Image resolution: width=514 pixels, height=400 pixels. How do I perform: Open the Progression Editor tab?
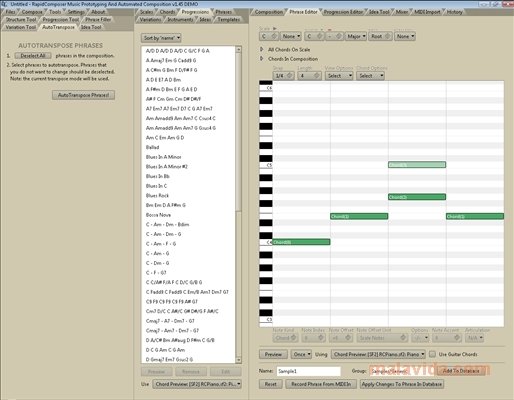point(343,12)
